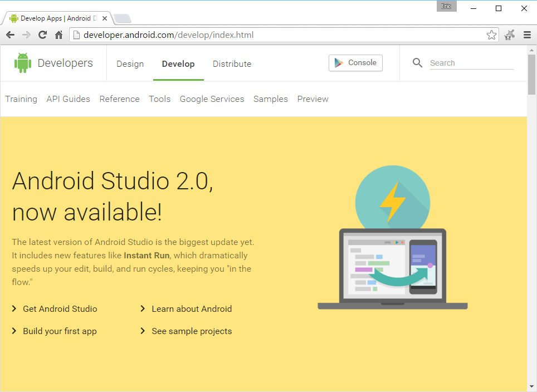The width and height of the screenshot is (537, 392).
Task: Click chevron beside Get Android Studio
Action: click(x=14, y=308)
